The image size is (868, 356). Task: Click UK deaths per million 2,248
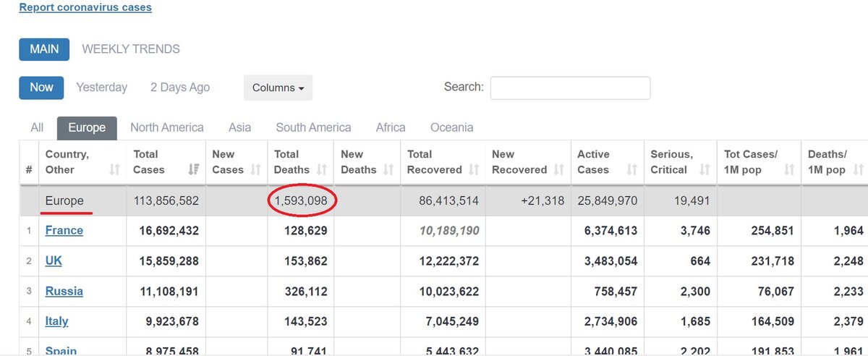point(848,261)
